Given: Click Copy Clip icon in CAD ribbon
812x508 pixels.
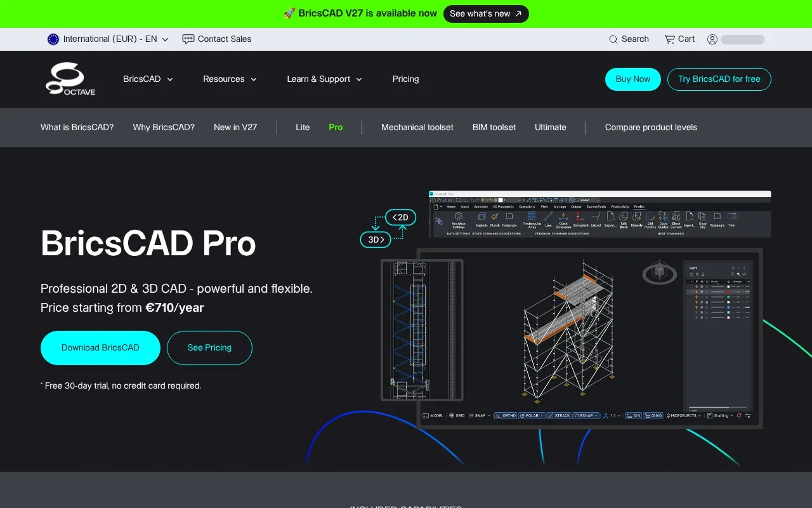Looking at the screenshot, I should click(703, 220).
